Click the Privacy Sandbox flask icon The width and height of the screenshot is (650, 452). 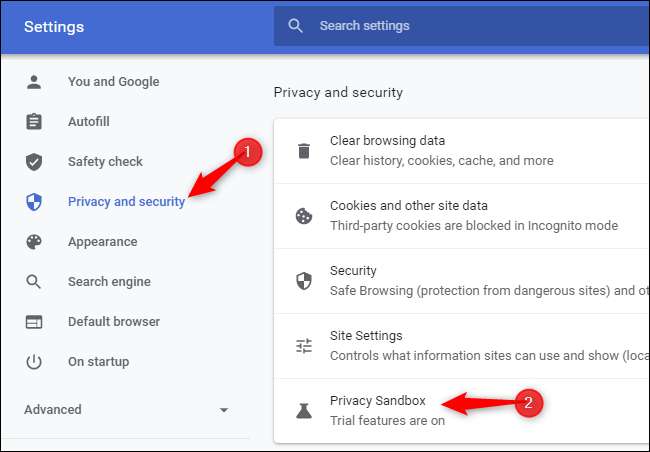click(x=304, y=410)
